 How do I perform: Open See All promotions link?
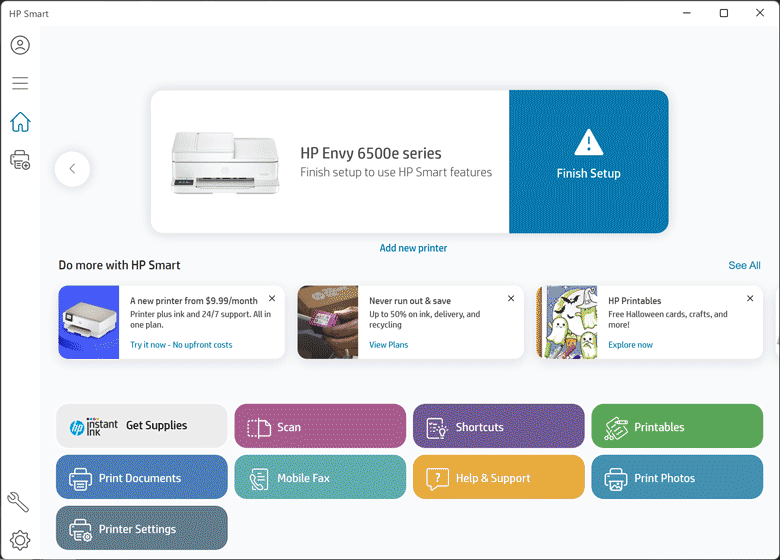tap(744, 266)
